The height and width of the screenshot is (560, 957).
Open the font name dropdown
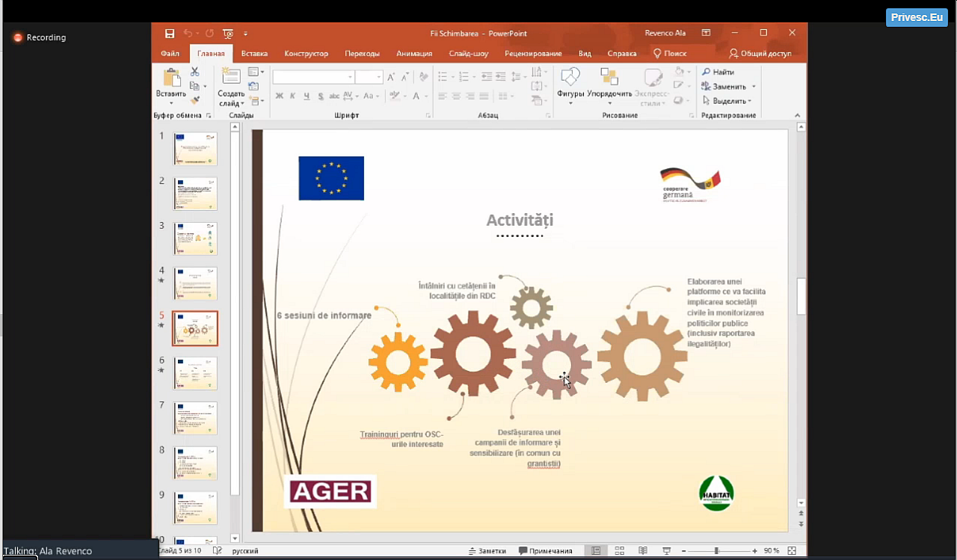coord(350,77)
